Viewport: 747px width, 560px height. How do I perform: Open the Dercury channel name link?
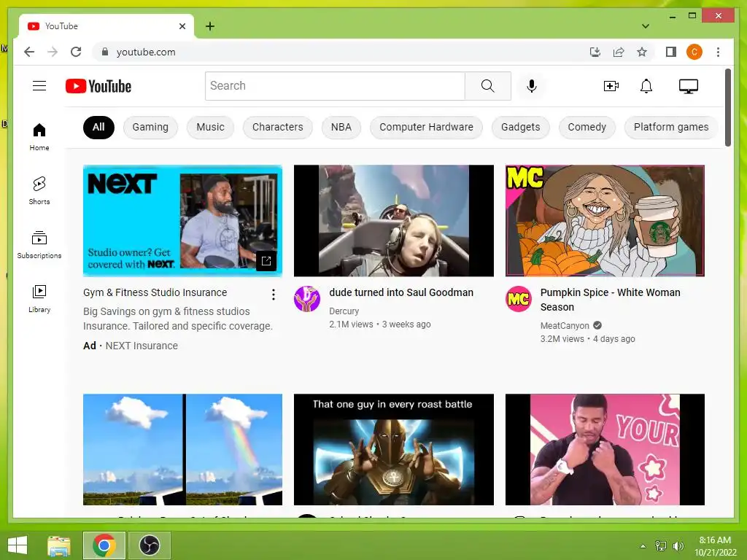click(344, 311)
